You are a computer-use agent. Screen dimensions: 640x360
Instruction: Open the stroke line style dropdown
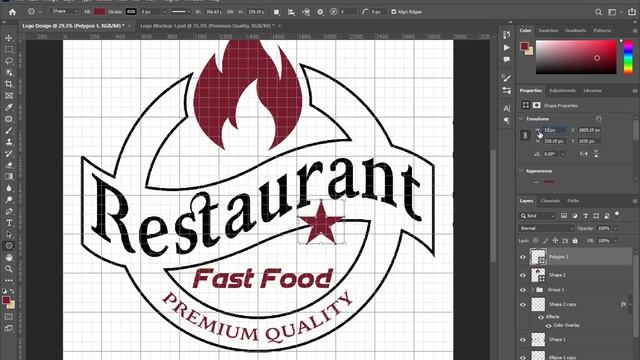tap(181, 12)
